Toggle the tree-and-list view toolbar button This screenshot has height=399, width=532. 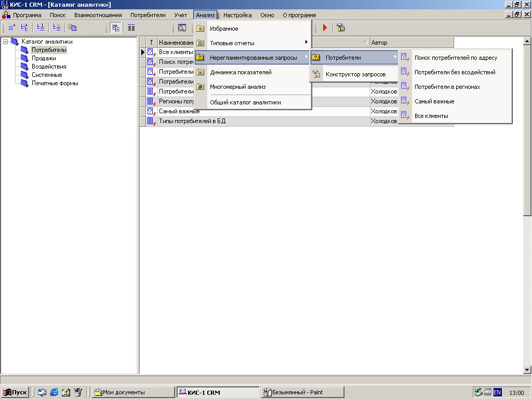coord(116,28)
